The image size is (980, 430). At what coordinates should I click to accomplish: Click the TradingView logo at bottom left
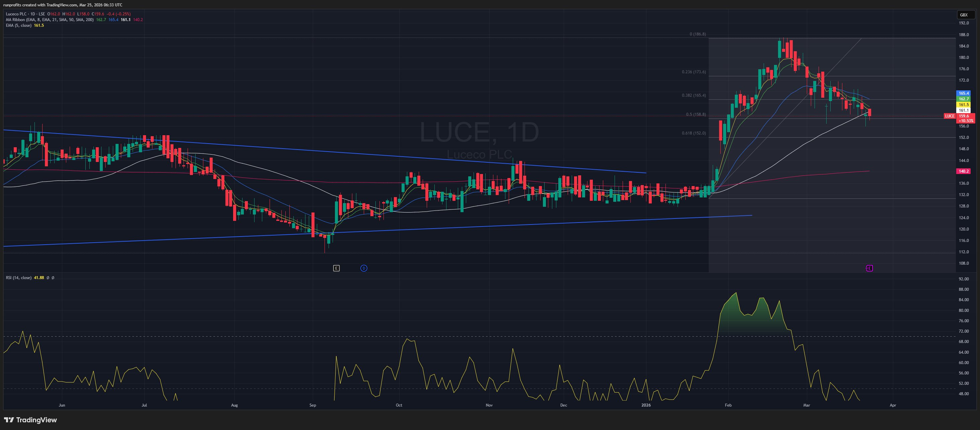pos(30,420)
